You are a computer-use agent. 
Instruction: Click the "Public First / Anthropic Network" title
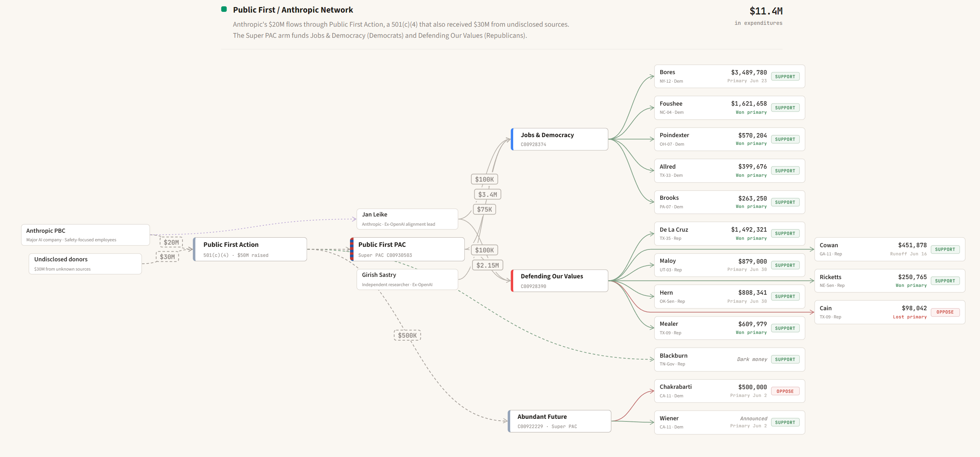coord(293,10)
